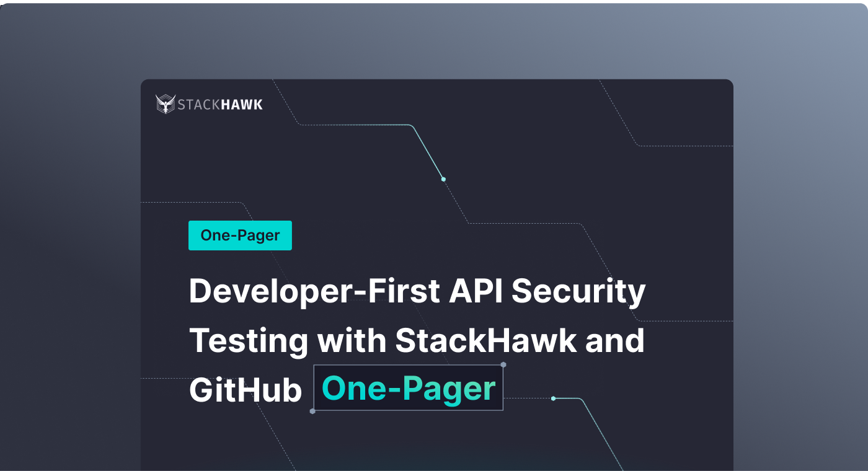This screenshot has width=868, height=471.
Task: Click the word "GitHub" in the headline
Action: click(245, 390)
